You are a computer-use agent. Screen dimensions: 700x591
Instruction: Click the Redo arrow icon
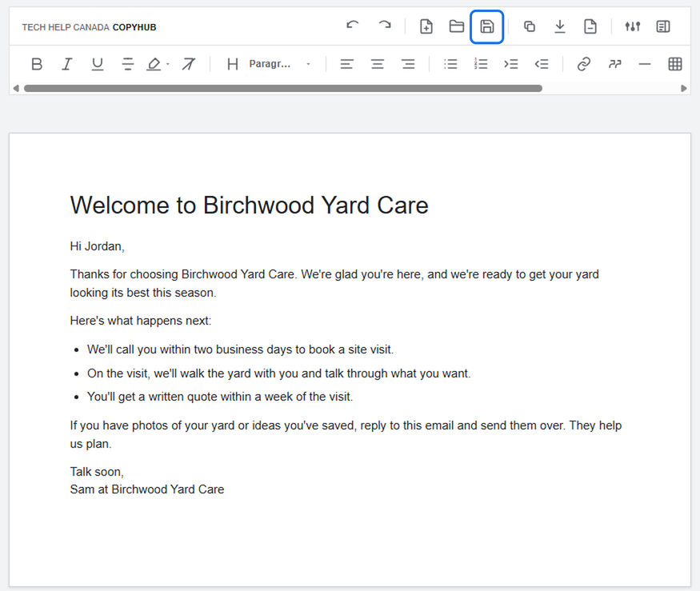pyautogui.click(x=384, y=26)
